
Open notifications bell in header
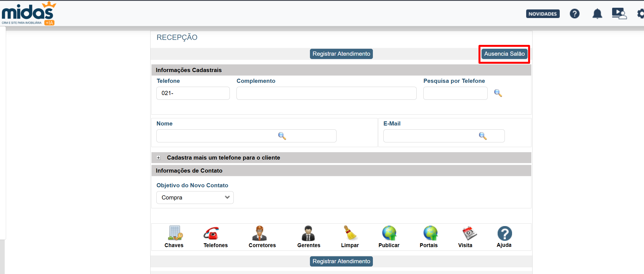tap(597, 14)
